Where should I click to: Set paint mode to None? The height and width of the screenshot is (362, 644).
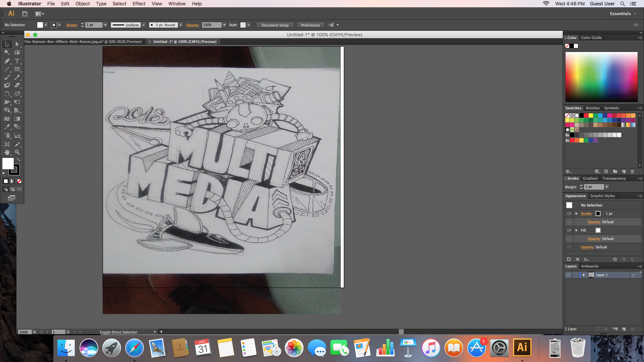pos(19,181)
